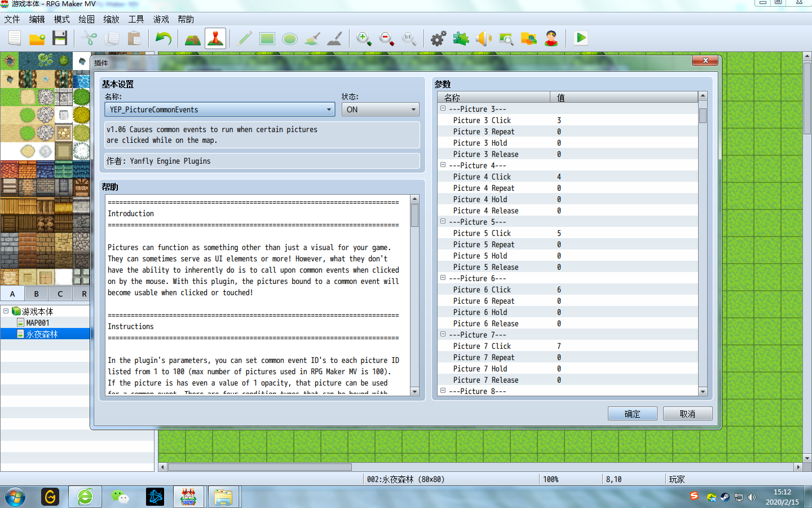The width and height of the screenshot is (812, 508).
Task: Open the 工具 menu
Action: 136,19
